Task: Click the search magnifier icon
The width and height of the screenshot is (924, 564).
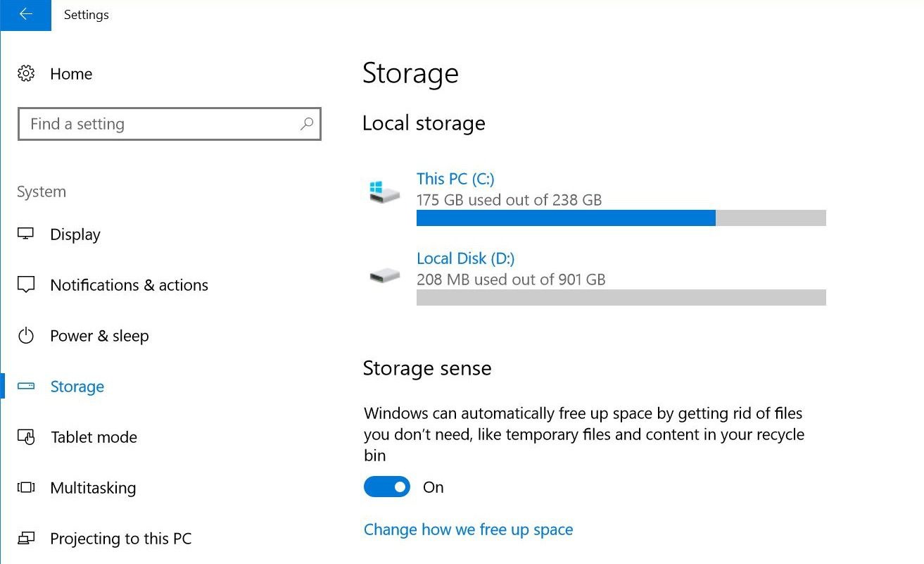Action: pos(307,124)
